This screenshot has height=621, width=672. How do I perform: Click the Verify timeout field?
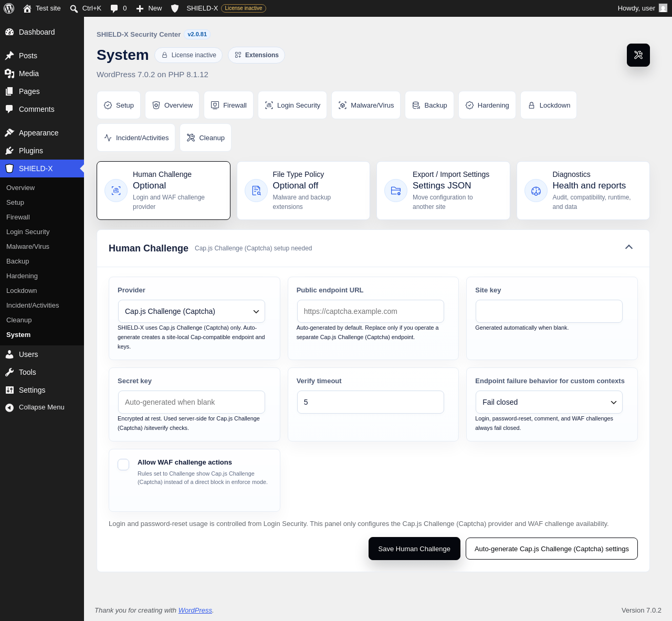coord(371,402)
